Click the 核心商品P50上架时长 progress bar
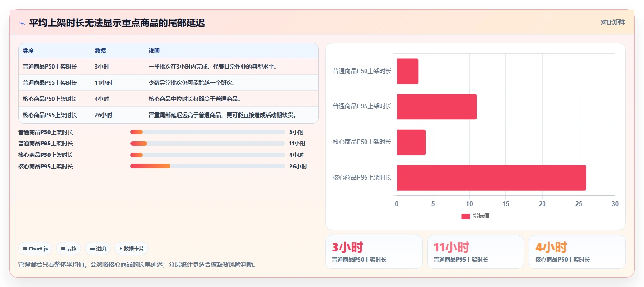The width and height of the screenshot is (644, 287). (208, 155)
